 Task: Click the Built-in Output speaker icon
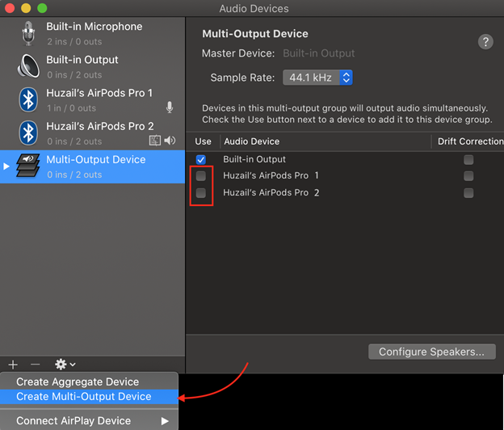pos(28,66)
